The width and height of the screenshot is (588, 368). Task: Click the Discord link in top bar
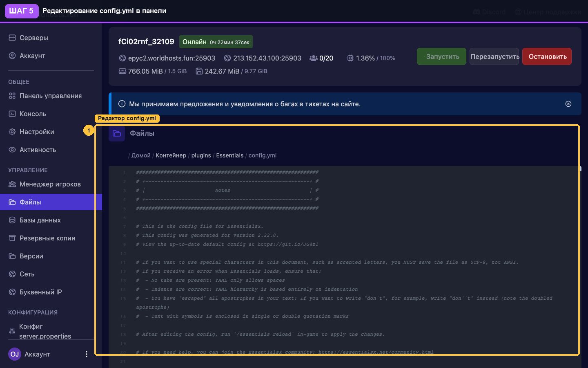pos(489,12)
